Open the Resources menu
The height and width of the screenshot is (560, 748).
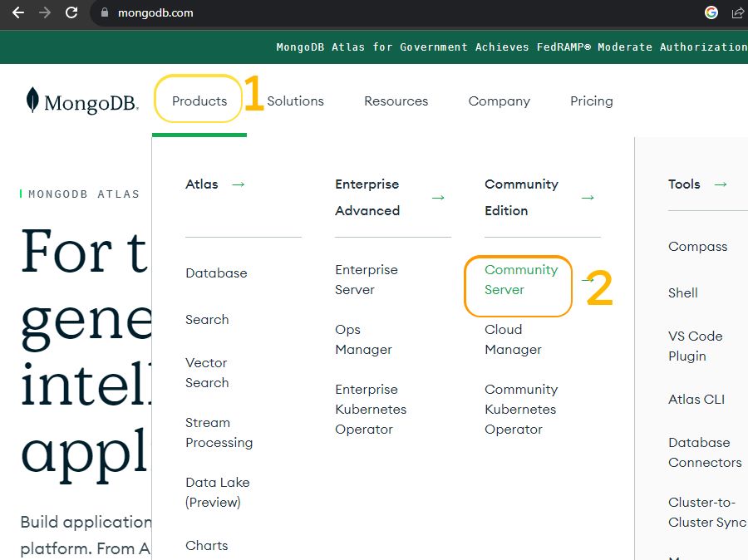click(396, 101)
